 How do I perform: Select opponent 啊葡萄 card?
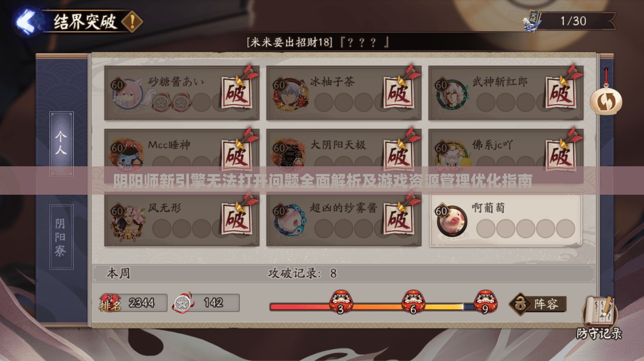point(505,220)
